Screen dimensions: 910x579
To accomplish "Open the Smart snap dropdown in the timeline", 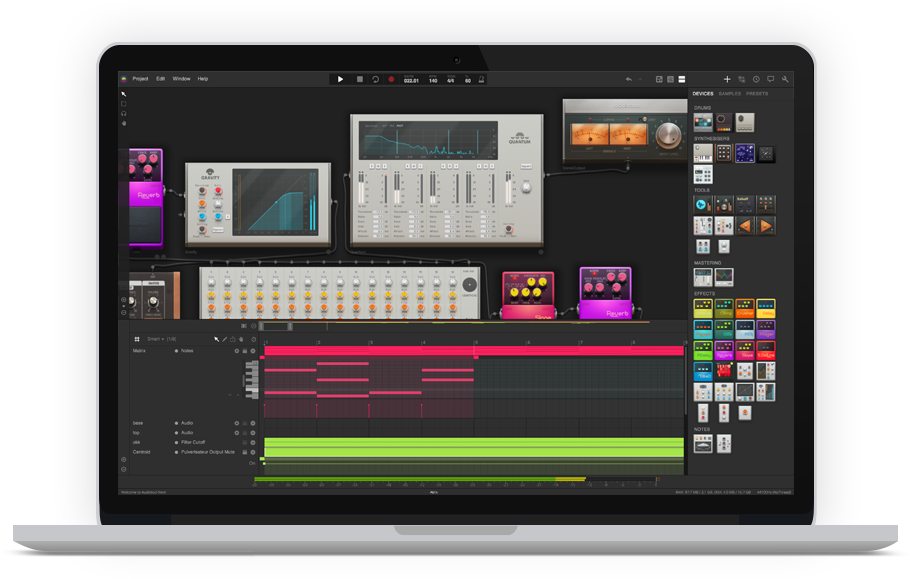I will 155,339.
